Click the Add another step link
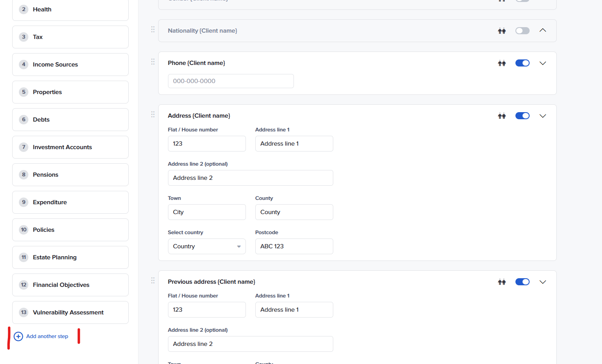 tap(47, 336)
